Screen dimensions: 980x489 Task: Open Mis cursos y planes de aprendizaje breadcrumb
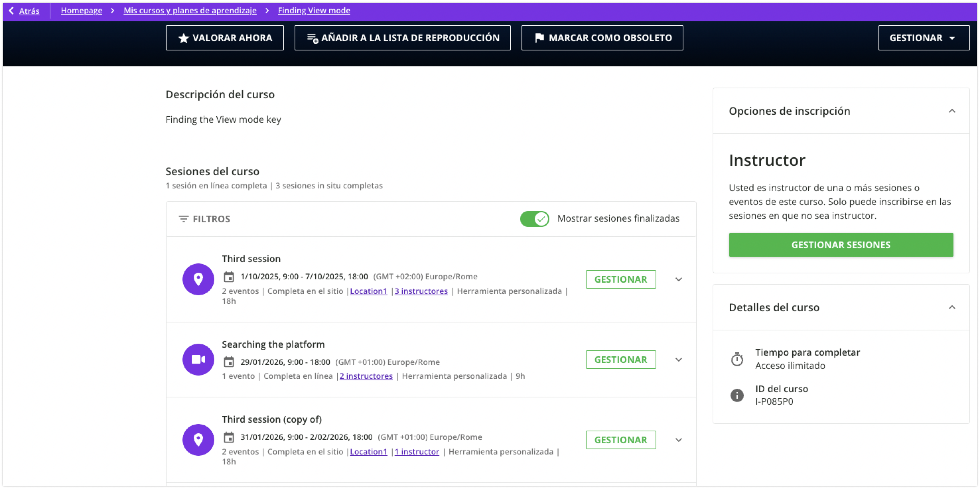pos(189,10)
